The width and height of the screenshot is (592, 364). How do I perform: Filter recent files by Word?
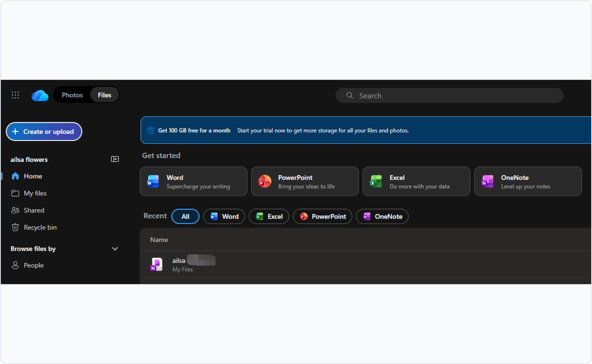(x=224, y=217)
